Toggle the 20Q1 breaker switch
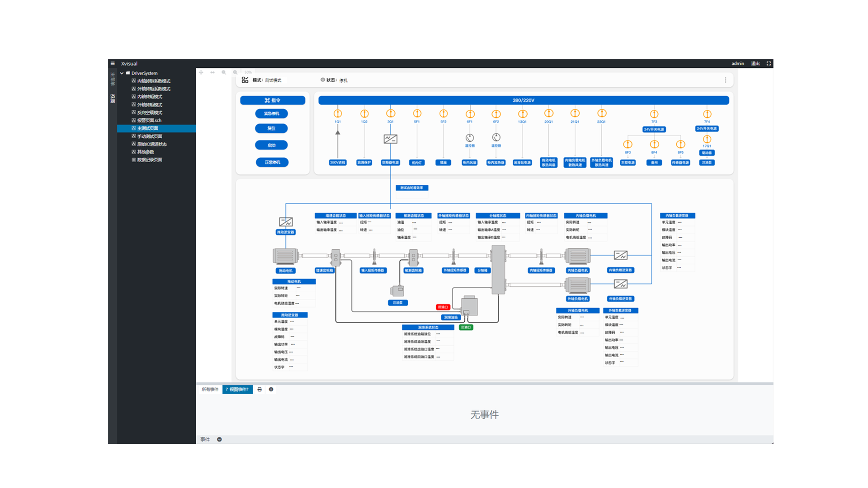Screen dimensions: 868x488 point(549,113)
